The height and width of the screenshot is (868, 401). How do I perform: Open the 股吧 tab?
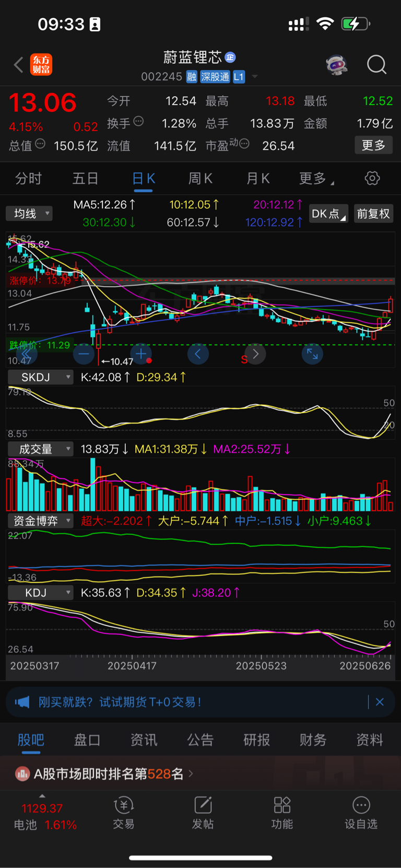click(x=31, y=740)
